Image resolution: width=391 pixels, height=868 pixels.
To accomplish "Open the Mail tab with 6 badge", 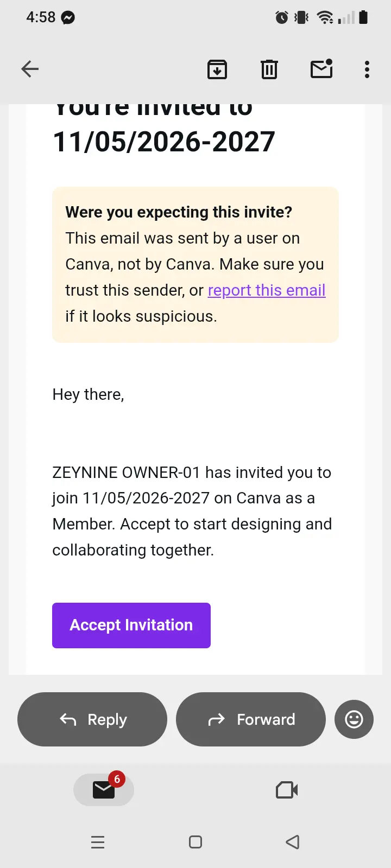I will point(104,789).
